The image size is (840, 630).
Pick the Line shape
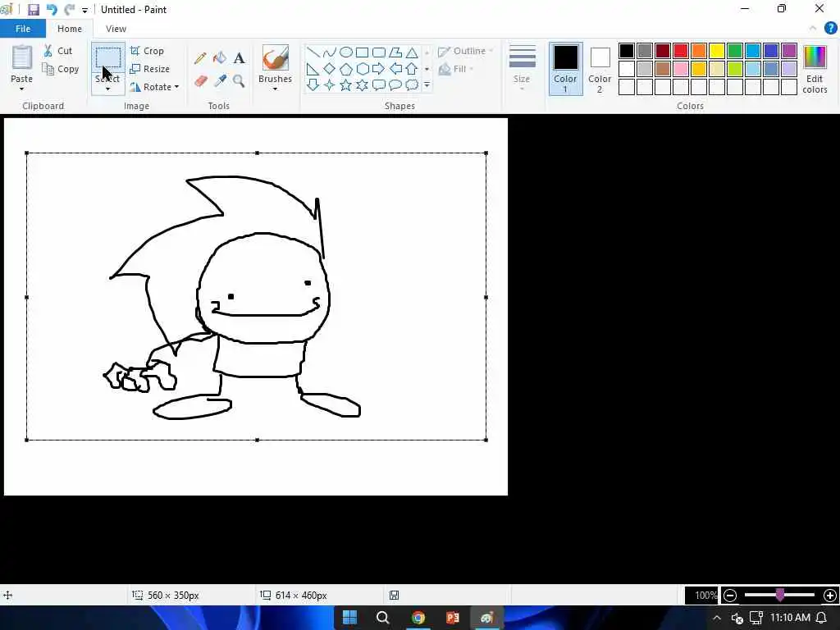pyautogui.click(x=313, y=52)
